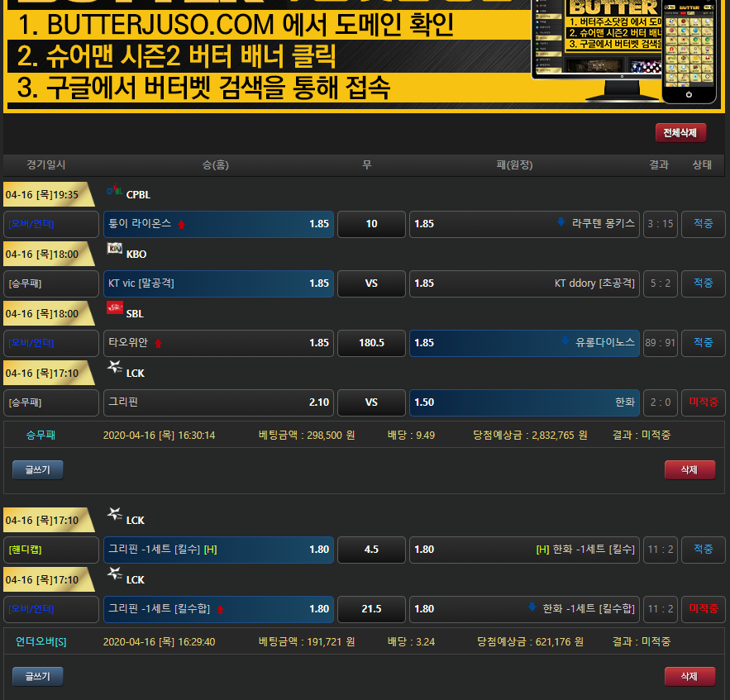
Task: Click 적중 status for CPBL match
Action: [703, 224]
